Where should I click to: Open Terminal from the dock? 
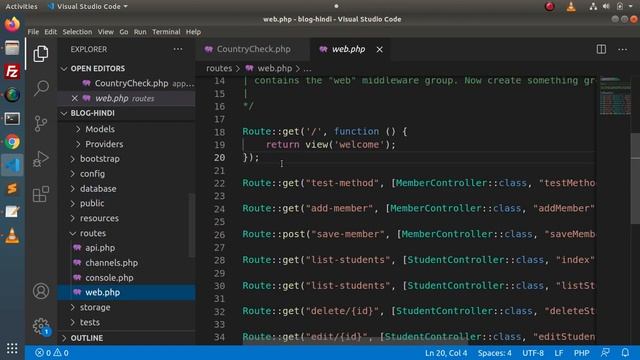(12, 119)
